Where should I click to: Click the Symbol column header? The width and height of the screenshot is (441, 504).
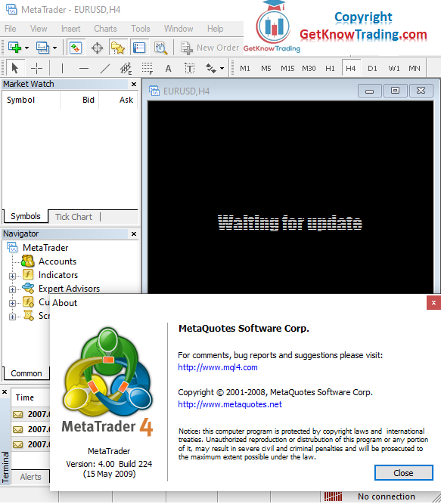[x=31, y=100]
